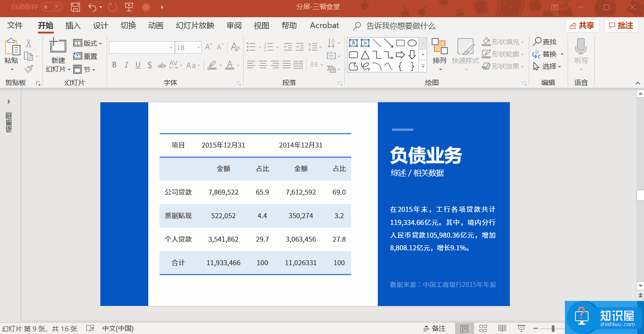
Task: Click New Slide (新建幻灯片) icon
Action: tap(58, 47)
